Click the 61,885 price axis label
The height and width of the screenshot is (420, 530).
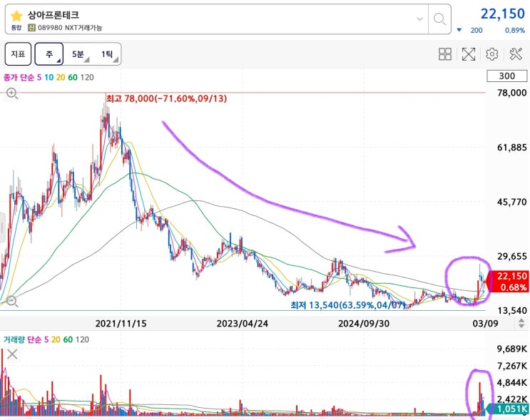(511, 148)
